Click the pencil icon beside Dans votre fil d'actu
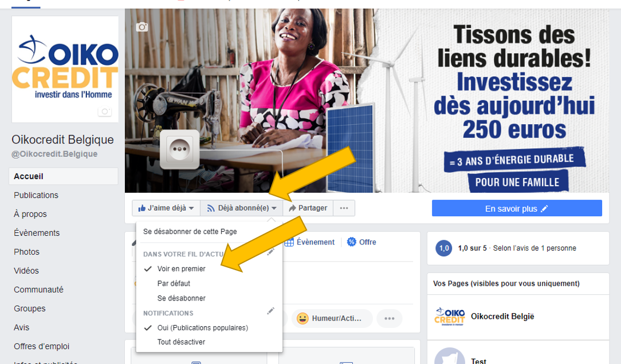The width and height of the screenshot is (621, 364). [270, 252]
